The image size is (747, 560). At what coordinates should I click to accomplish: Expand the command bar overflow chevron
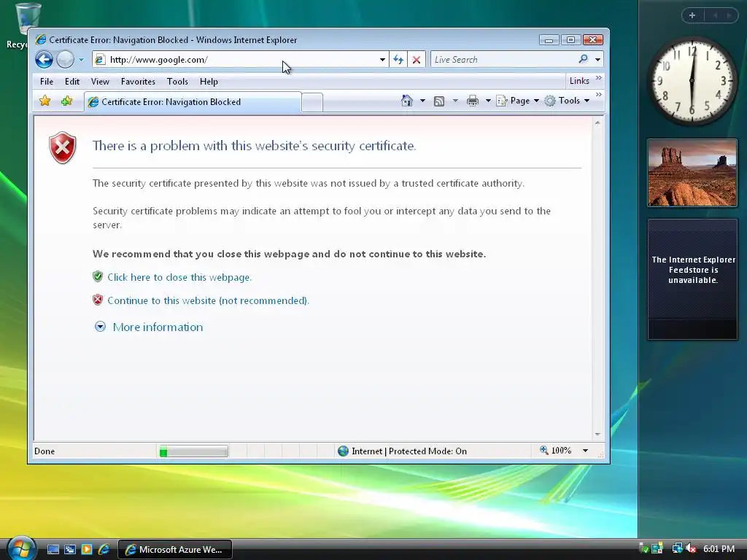pos(598,95)
